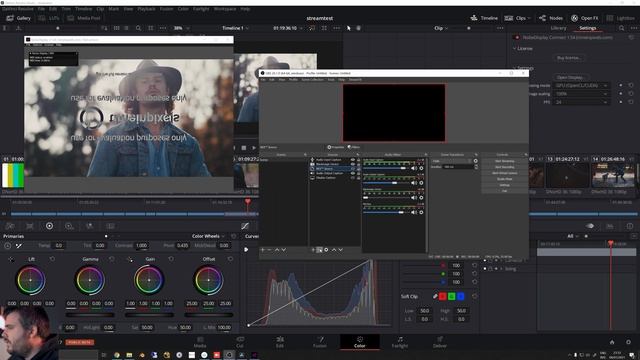Viewport: 640px width, 360px height.
Task: Select the Color Wheels palette icon
Action: 49,226
